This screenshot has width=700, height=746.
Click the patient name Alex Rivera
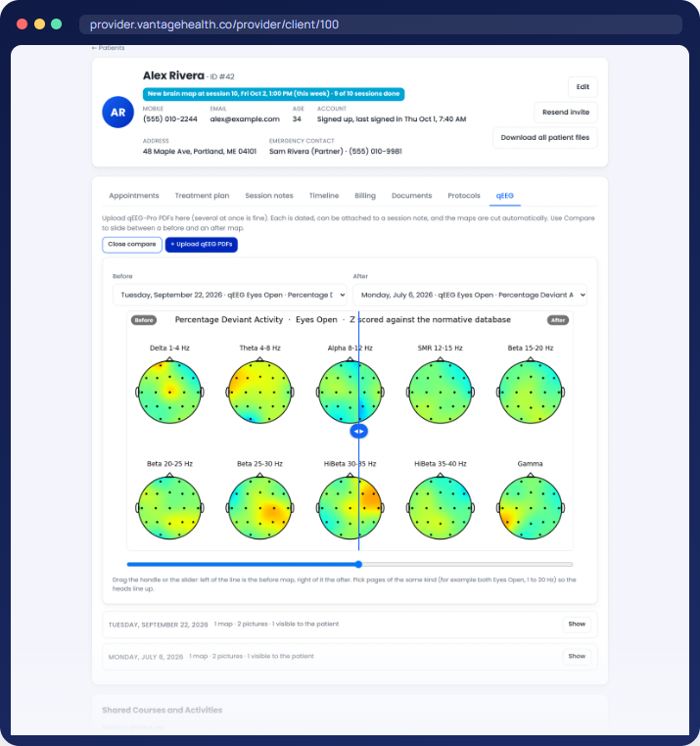(173, 75)
